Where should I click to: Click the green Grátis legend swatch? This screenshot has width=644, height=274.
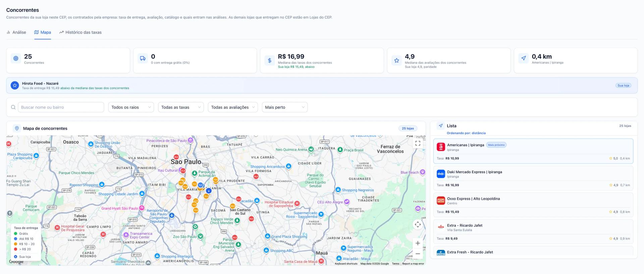click(x=15, y=234)
